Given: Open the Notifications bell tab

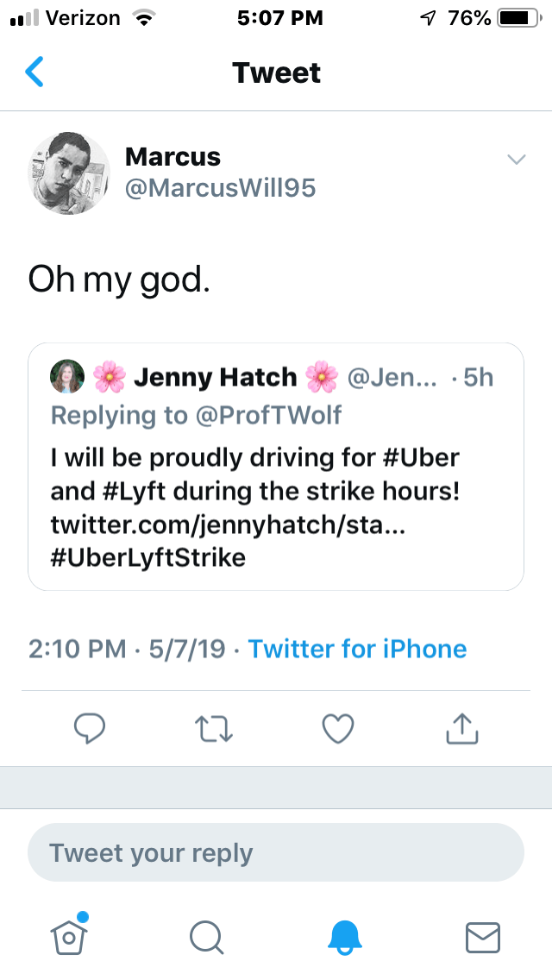Looking at the screenshot, I should (x=344, y=936).
